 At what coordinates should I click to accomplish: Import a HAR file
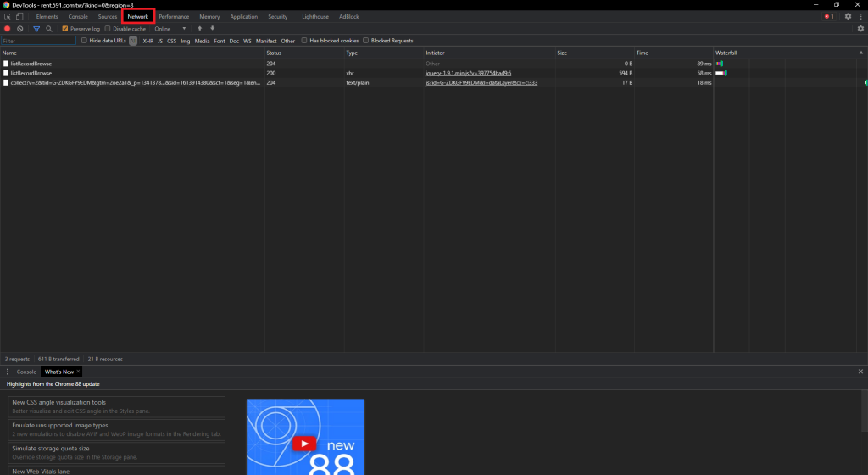[x=200, y=29]
